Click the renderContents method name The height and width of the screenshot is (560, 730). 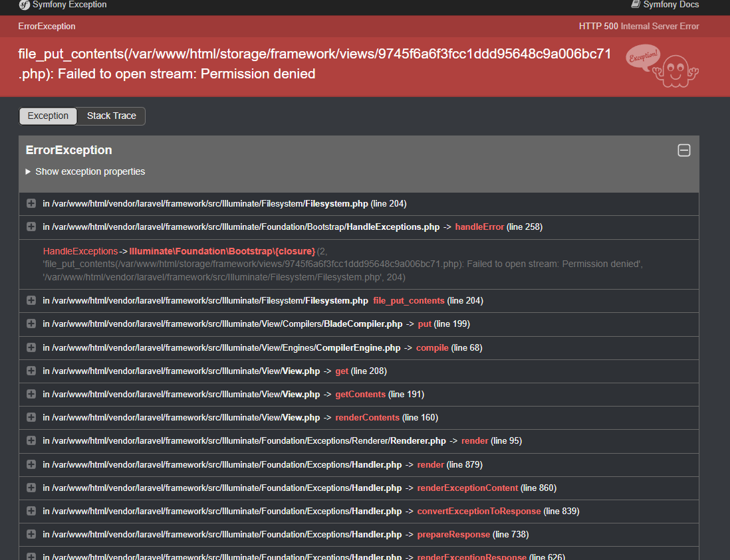click(368, 418)
